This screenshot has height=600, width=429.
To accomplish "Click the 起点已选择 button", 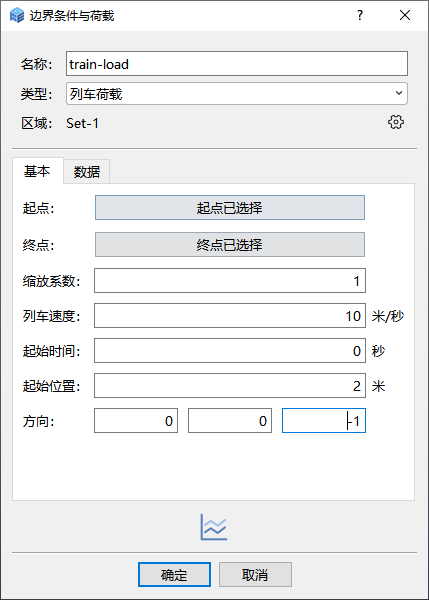I will coord(230,208).
